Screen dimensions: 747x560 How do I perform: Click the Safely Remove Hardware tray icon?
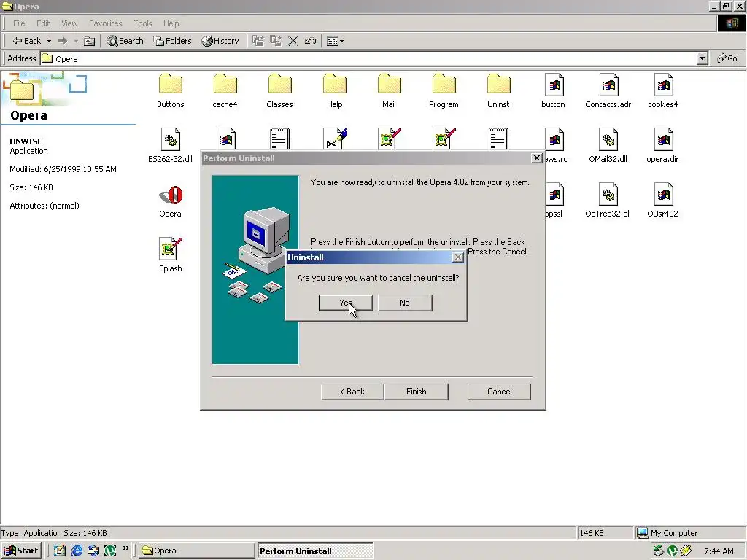pyautogui.click(x=659, y=551)
